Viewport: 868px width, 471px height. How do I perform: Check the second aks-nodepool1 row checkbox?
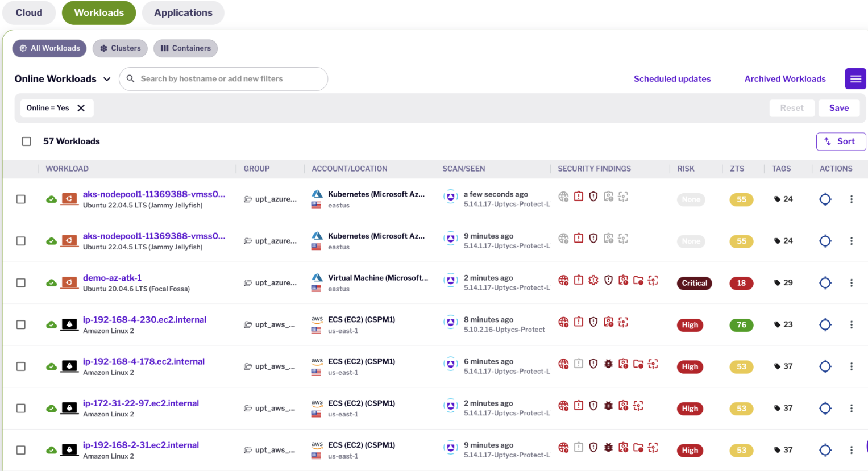[21, 241]
